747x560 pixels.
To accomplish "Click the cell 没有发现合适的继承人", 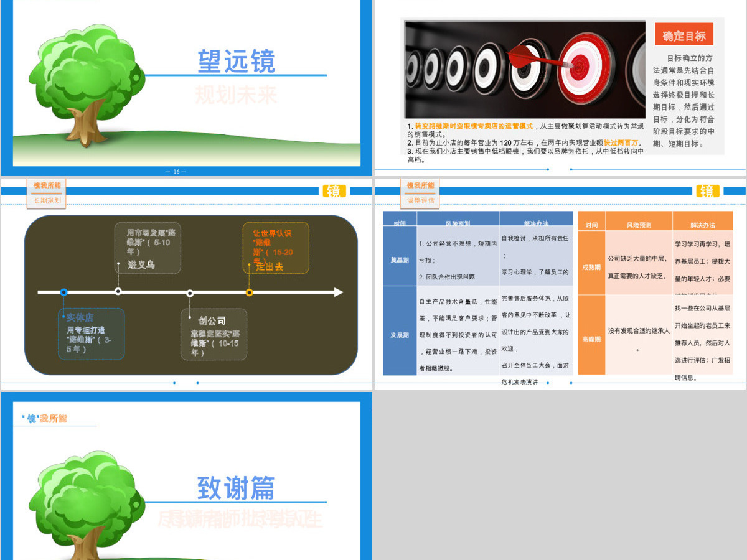I will pos(639,335).
